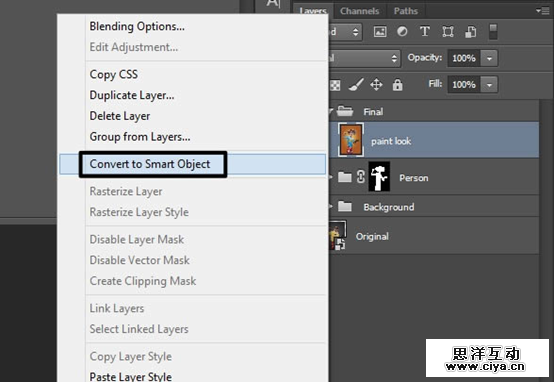This screenshot has width=554, height=382.
Task: Toggle the layer filtering switch
Action: (x=493, y=31)
